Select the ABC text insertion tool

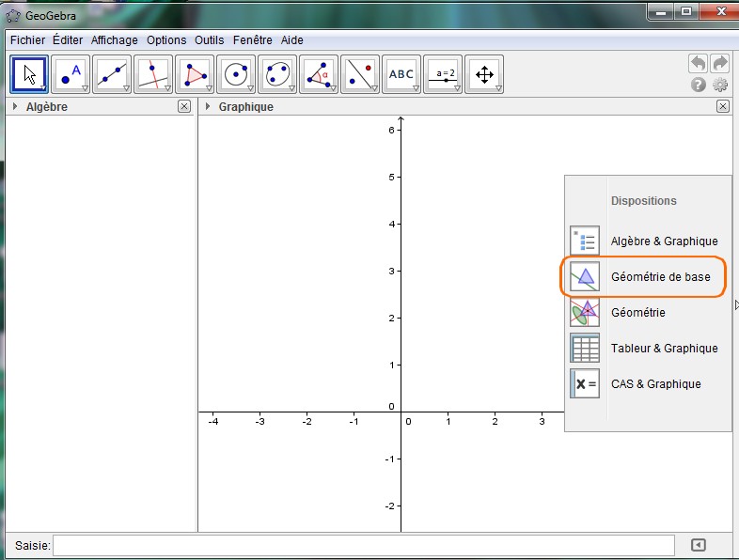tap(401, 74)
